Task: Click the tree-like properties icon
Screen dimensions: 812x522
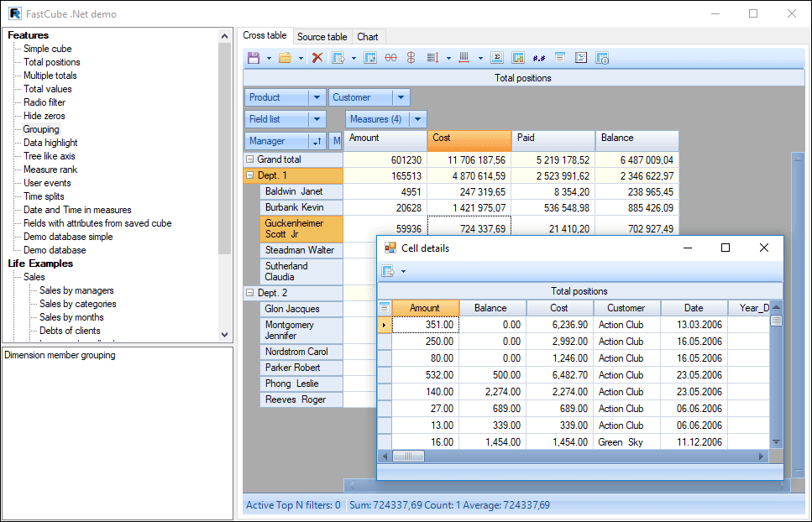Action: coord(581,58)
